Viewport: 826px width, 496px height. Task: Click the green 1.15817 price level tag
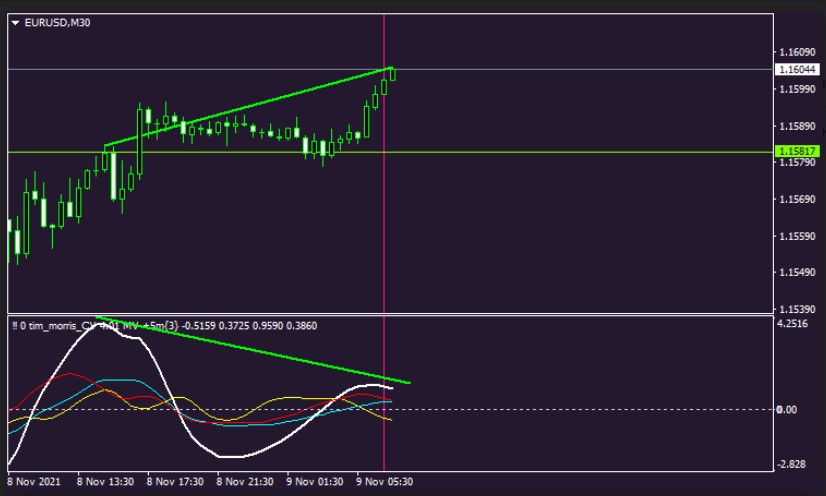[x=798, y=152]
